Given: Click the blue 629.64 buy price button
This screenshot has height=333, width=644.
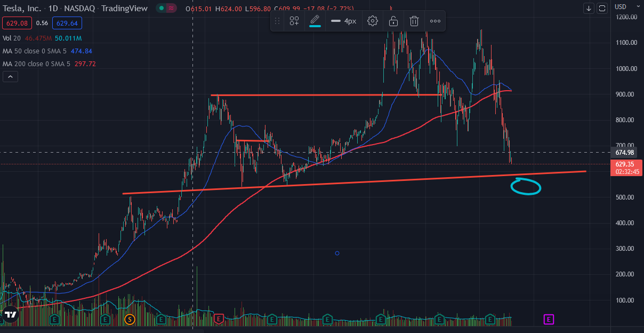Looking at the screenshot, I should 66,23.
